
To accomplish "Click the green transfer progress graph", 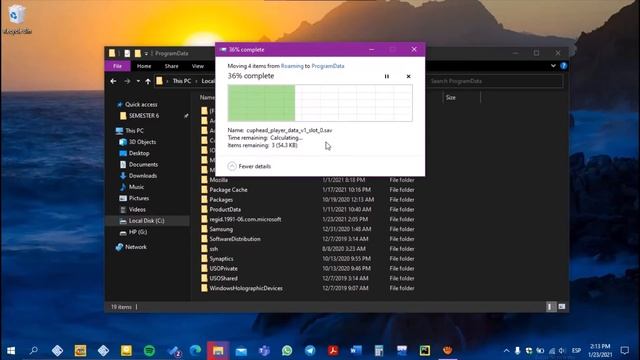I will click(x=320, y=103).
